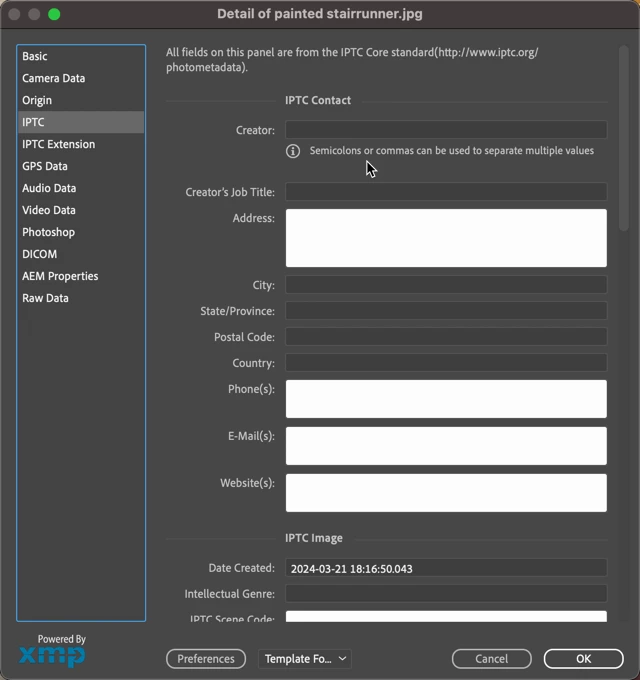Viewport: 640px width, 680px height.
Task: Select the Basic category
Action: [81, 56]
